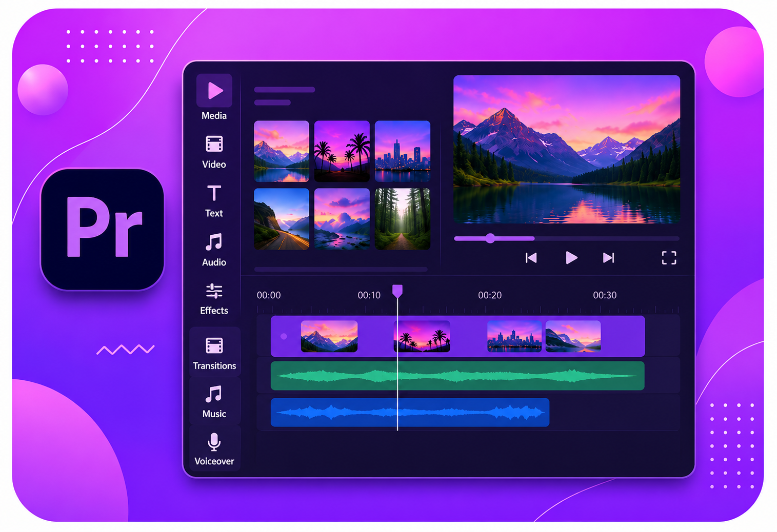
Task: Select the city skyline media thumbnail
Action: [x=403, y=151]
